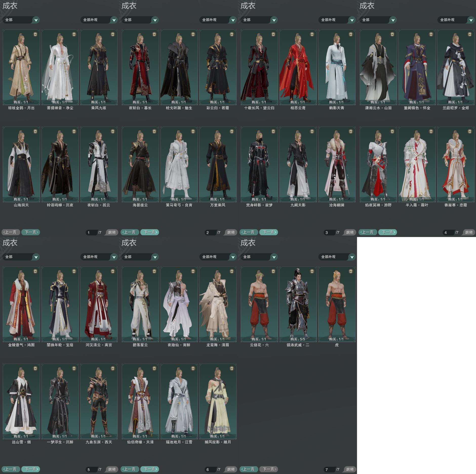Screen dimensions: 476x474
Task: Remove 镇洛武威·二 armor using its trash icon
Action: pyautogui.click(x=312, y=271)
